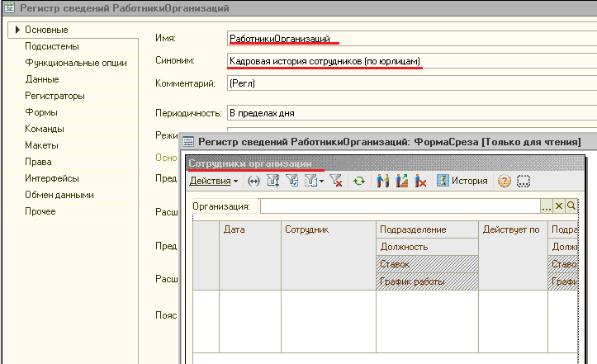The height and width of the screenshot is (364, 597).
Task: Open the Действия dropdown menu
Action: click(213, 181)
